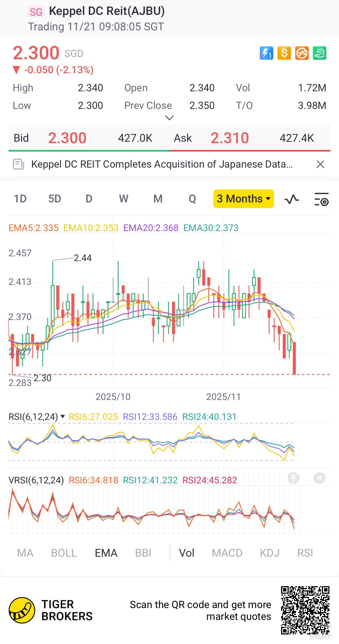339x644 pixels.
Task: Tap the EMA30:2.373 legend label
Action: click(211, 228)
